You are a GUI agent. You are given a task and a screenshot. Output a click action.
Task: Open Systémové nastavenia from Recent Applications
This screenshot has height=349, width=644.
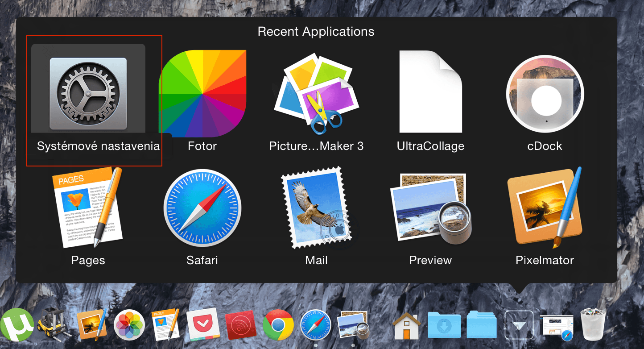pyautogui.click(x=88, y=94)
